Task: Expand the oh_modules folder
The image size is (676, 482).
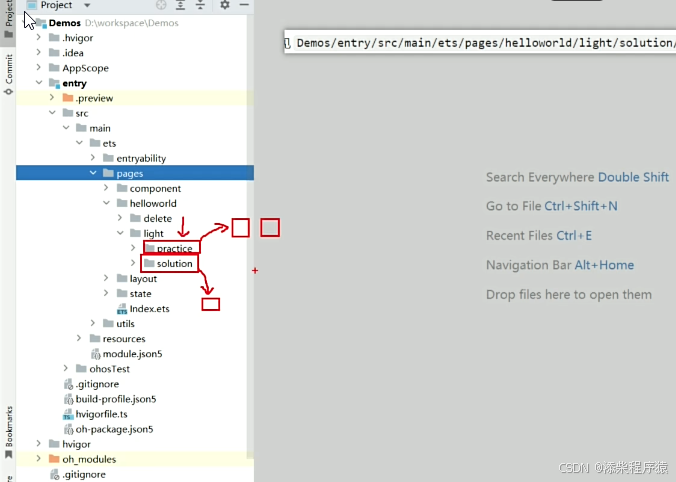Action: (38, 459)
